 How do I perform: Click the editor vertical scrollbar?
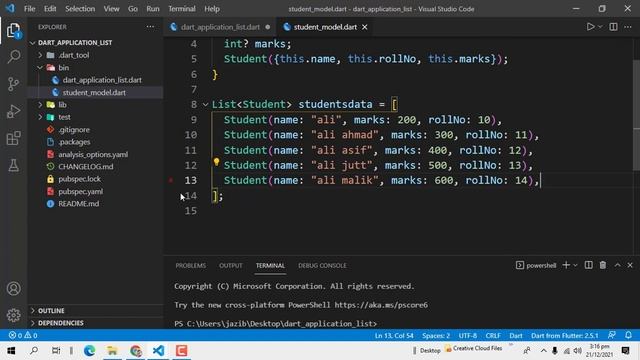click(636, 116)
